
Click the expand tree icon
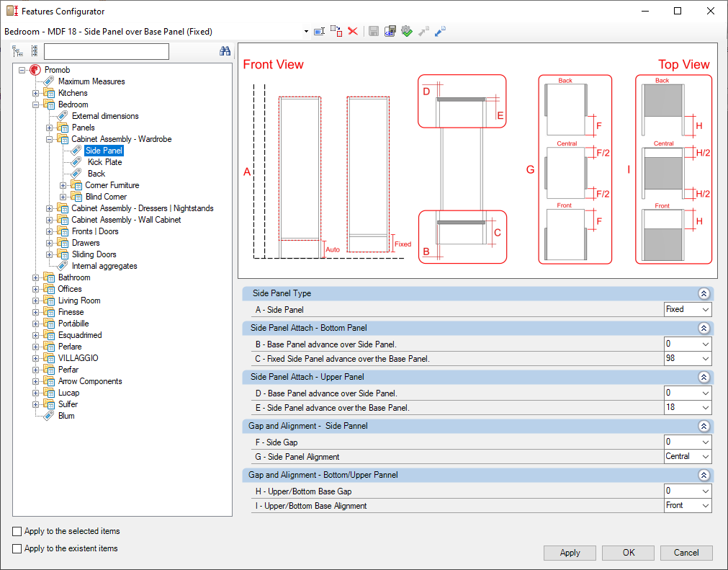pyautogui.click(x=18, y=51)
